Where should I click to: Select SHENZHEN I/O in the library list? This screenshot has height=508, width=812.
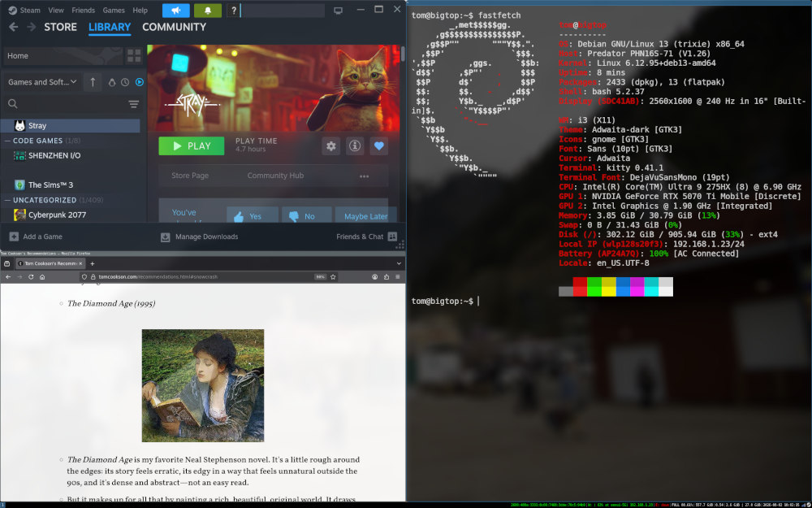(71, 155)
